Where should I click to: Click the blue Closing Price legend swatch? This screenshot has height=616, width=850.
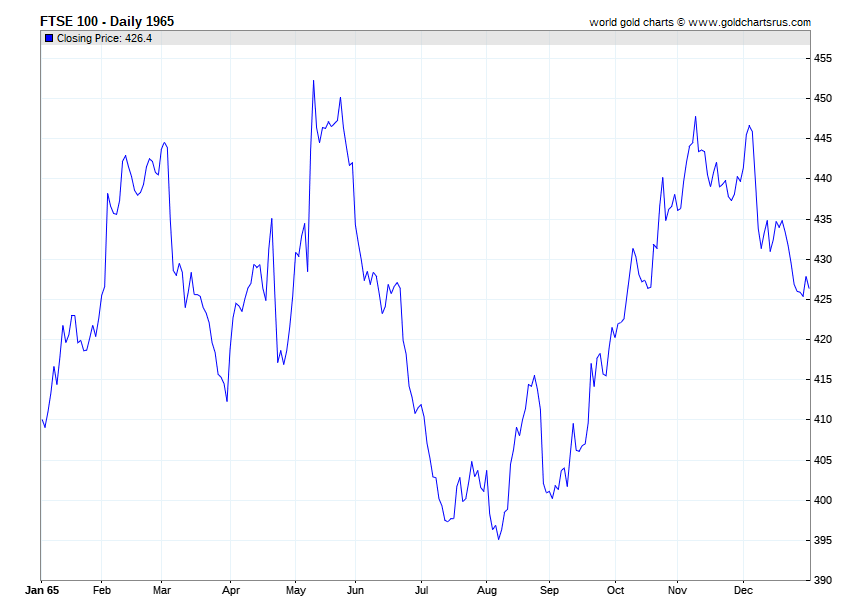coord(49,38)
